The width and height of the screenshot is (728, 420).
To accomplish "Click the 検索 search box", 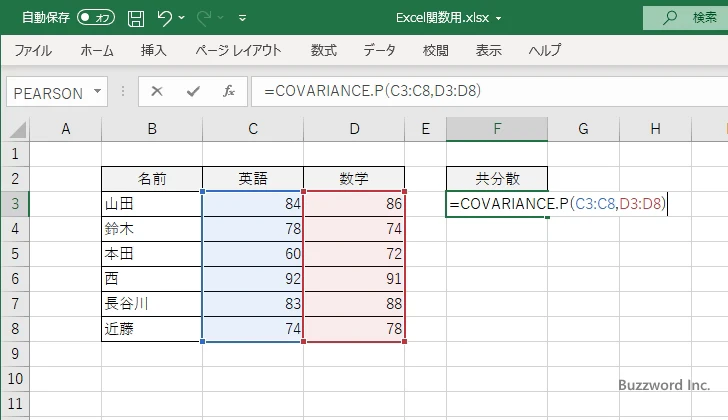I will (x=686, y=18).
